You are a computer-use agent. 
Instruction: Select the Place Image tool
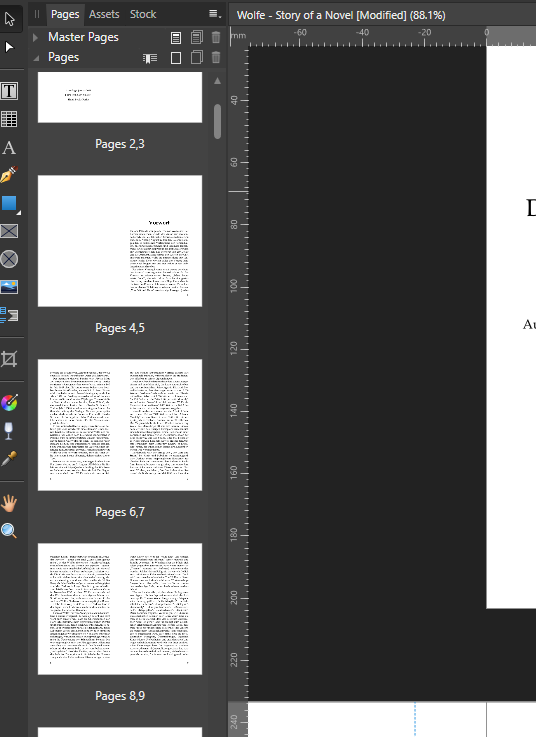[x=9, y=287]
